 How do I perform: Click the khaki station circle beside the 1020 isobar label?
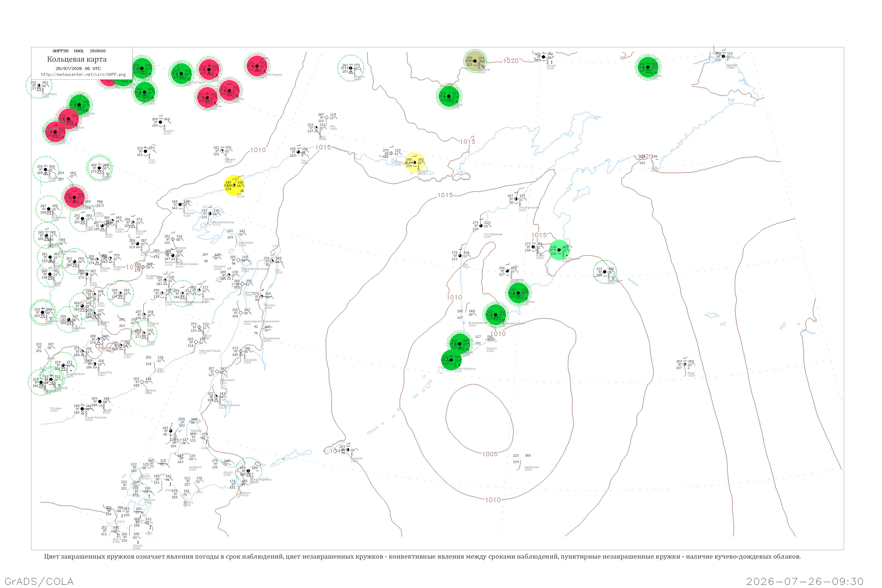pos(475,61)
